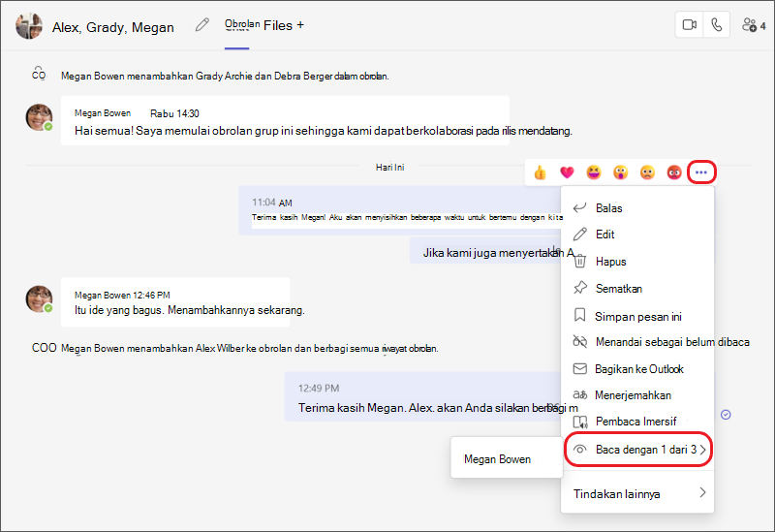This screenshot has height=532, width=775.
Task: Click the system notice about adding Alex Wilber
Action: tap(250, 348)
